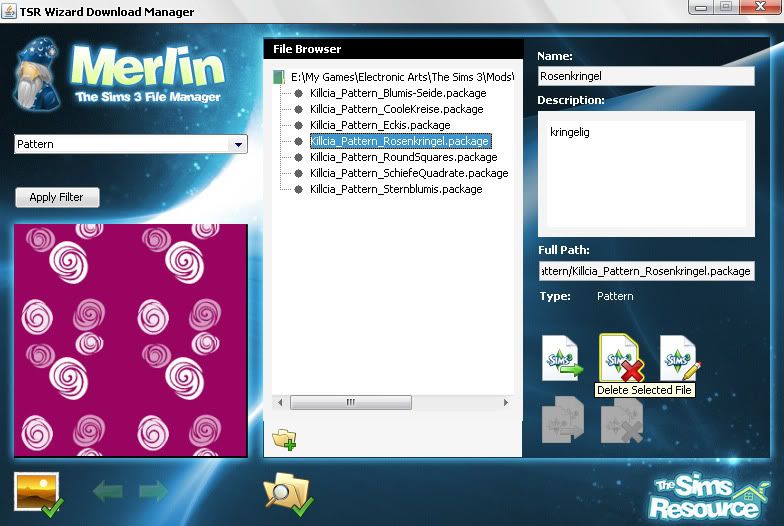Click the edit file icon with pencil

[680, 358]
